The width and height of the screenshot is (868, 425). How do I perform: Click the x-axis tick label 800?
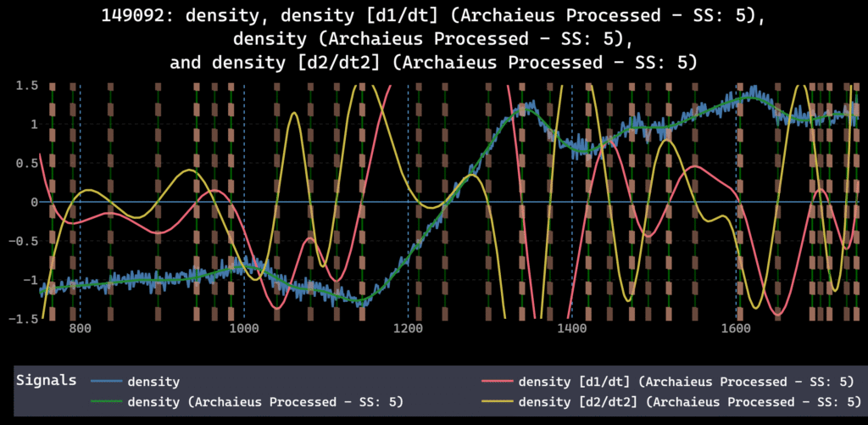point(80,327)
